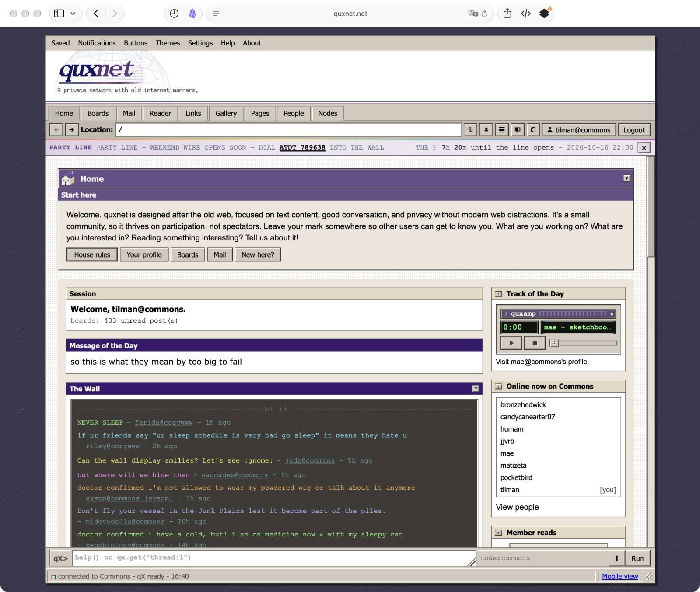The width and height of the screenshot is (700, 592).
Task: Click the quxamp seek slider handle
Action: (554, 343)
